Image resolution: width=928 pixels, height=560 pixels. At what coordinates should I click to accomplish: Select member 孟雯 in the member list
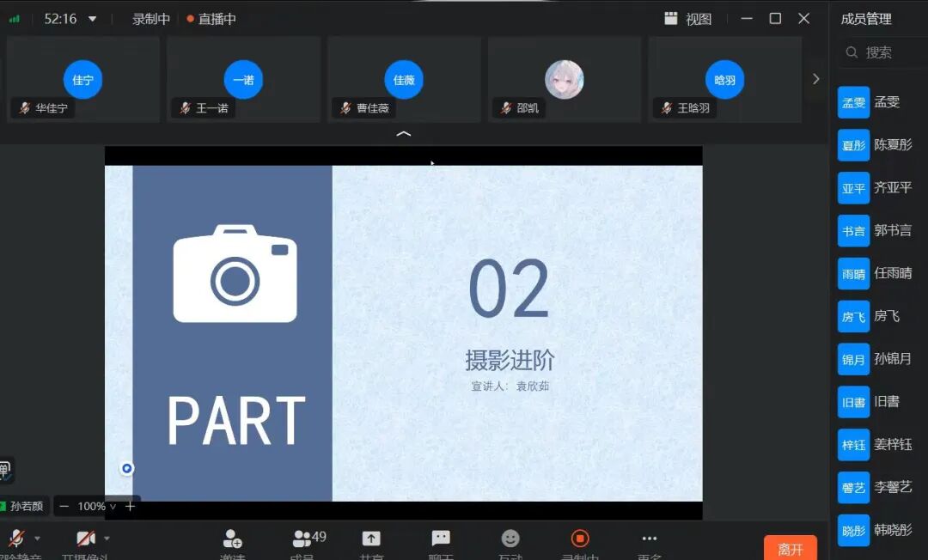point(882,102)
